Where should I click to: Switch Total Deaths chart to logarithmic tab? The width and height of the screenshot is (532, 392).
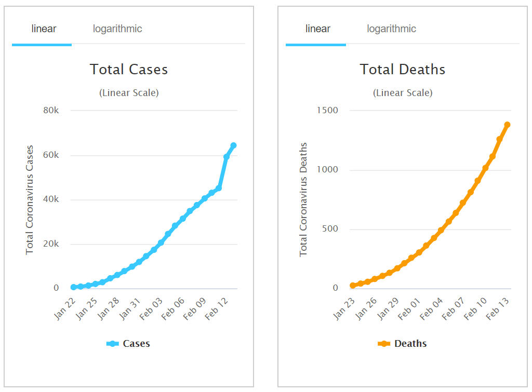[391, 29]
